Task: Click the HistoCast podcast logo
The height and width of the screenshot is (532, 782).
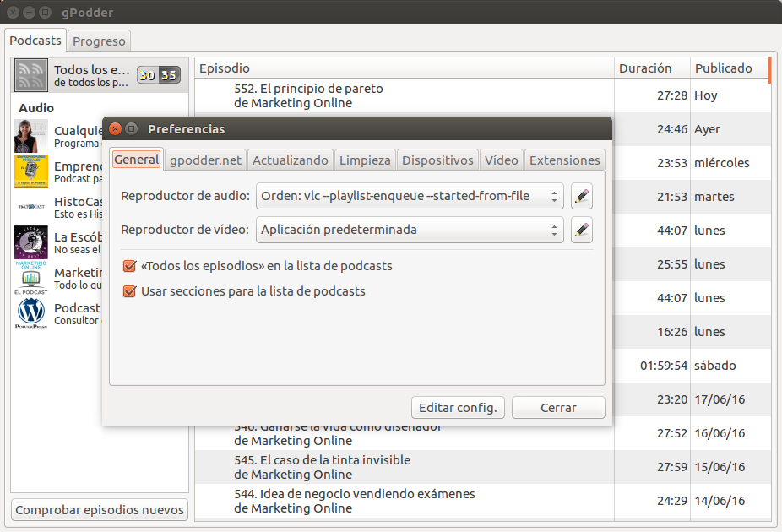Action: 31,206
